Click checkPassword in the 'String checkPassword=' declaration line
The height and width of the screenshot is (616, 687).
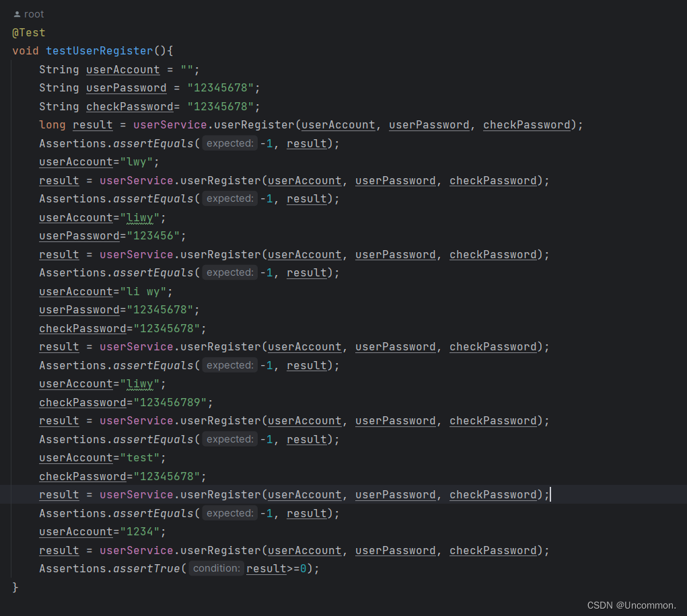pyautogui.click(x=130, y=106)
